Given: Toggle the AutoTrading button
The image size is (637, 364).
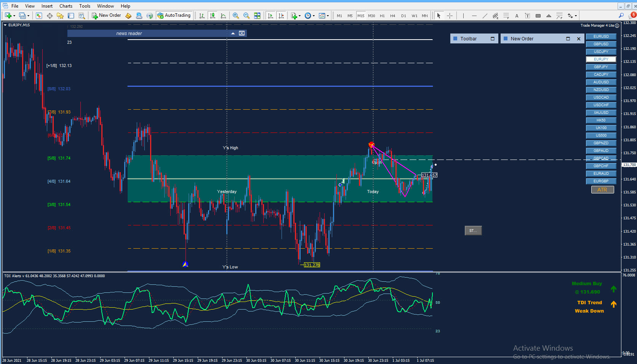Looking at the screenshot, I should 174,15.
